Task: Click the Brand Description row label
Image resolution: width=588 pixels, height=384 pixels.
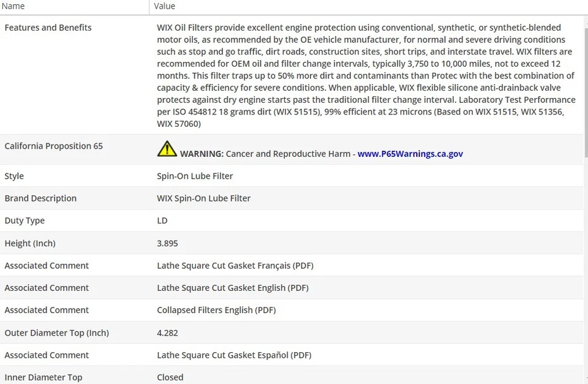Action: (x=40, y=198)
